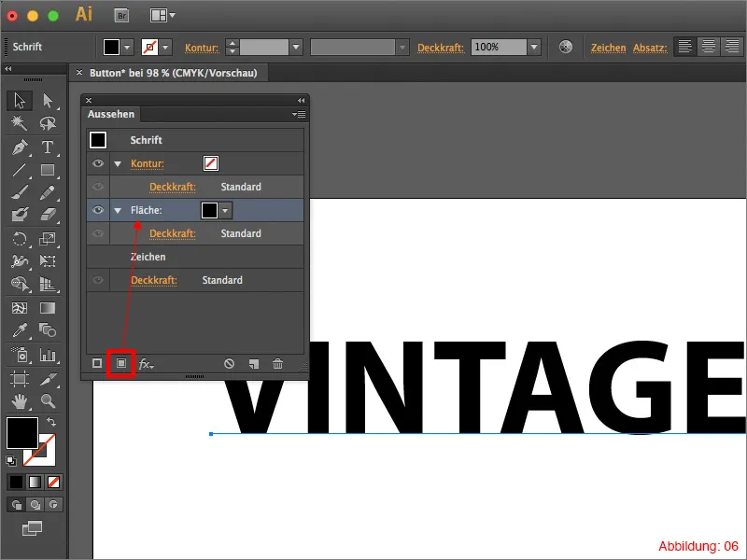Select the Lasso tool
Screen dimensions: 747x560
pyautogui.click(x=48, y=123)
